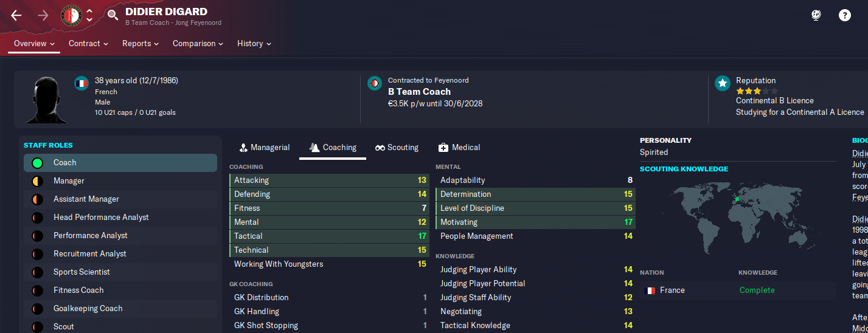Open the Managerial attributes tab
This screenshot has height=333, width=868.
pyautogui.click(x=265, y=148)
